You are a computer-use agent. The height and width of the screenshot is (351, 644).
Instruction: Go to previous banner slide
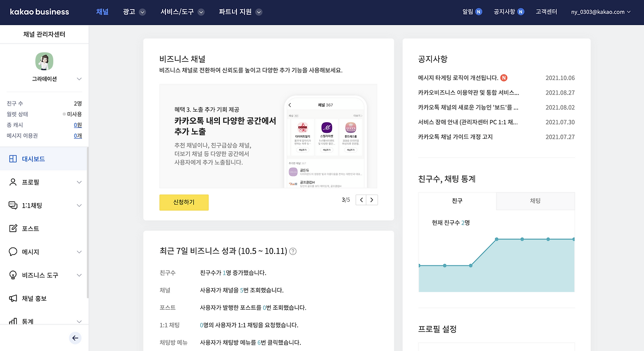coord(361,200)
